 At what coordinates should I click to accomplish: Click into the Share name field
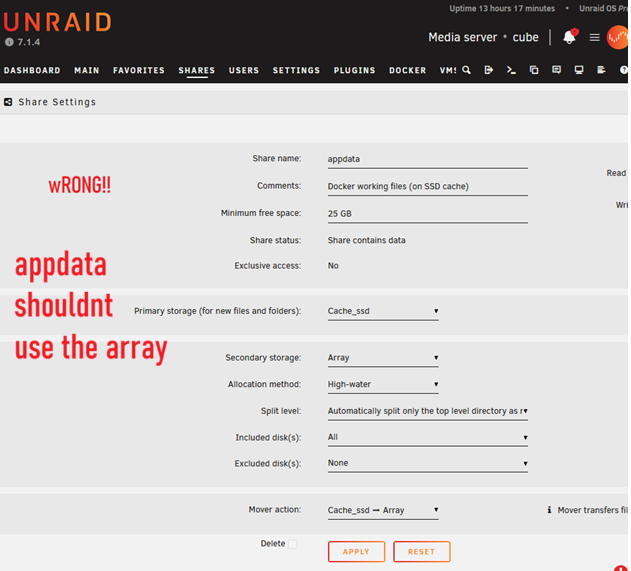(x=428, y=159)
